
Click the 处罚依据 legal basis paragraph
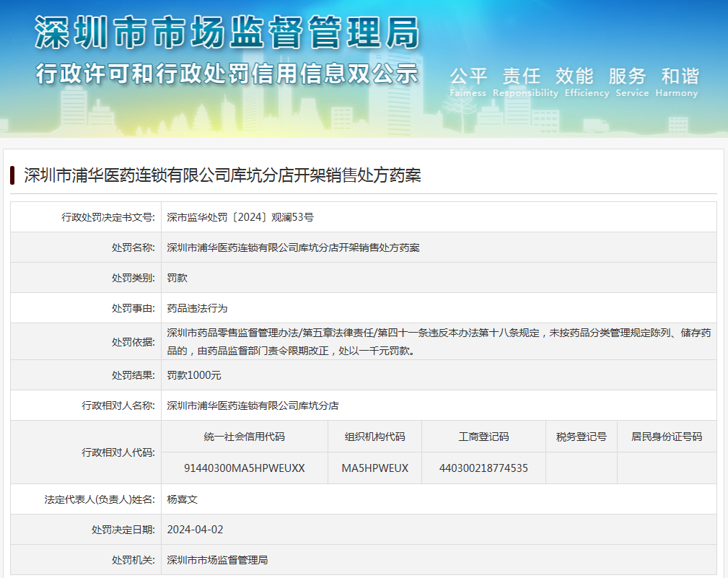click(x=439, y=342)
